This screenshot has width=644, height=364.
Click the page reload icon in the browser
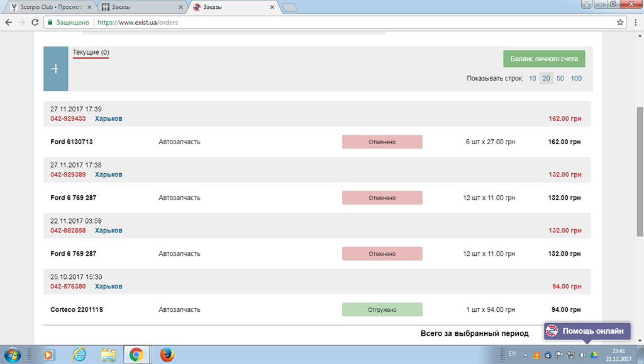point(35,21)
